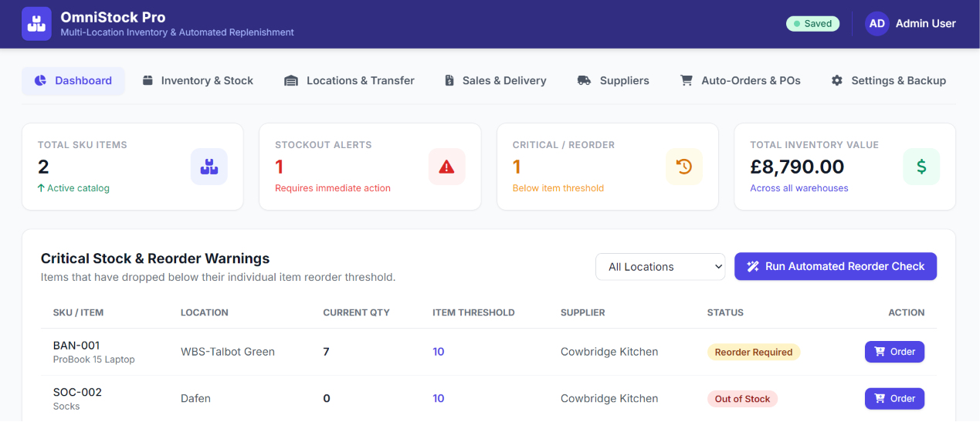Click the ITEM THRESHOLD column header

473,312
